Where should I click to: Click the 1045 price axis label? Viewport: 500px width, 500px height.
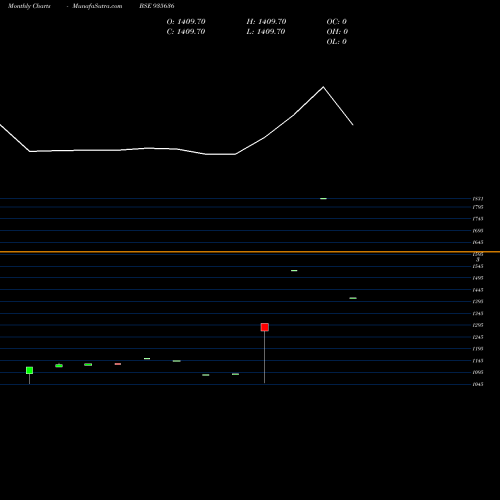(478, 384)
